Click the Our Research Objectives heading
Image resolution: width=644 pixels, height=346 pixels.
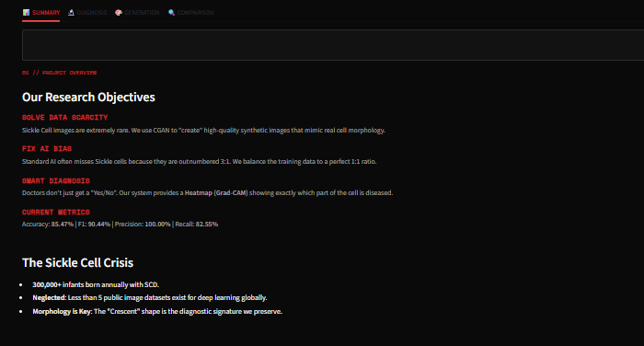tap(88, 97)
